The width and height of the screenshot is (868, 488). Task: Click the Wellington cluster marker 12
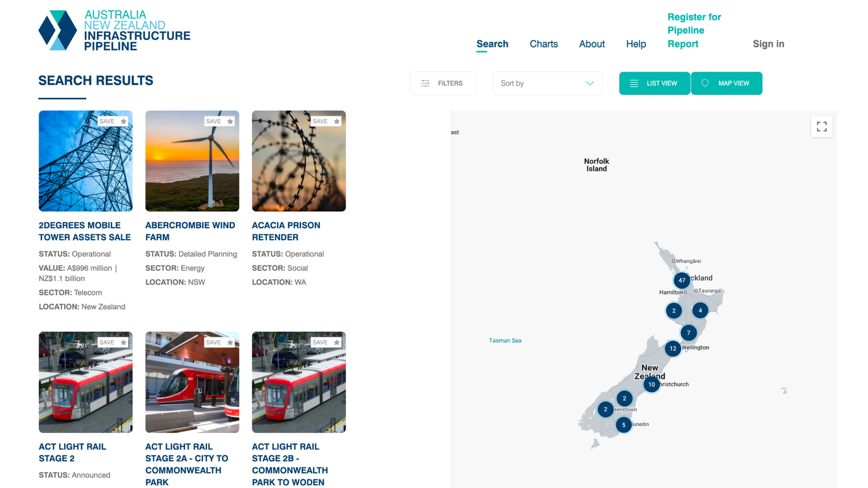673,349
